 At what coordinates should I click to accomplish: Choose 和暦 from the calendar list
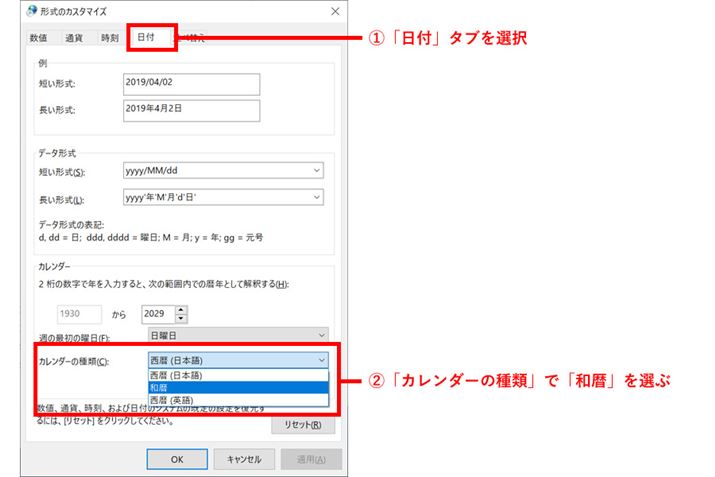238,388
